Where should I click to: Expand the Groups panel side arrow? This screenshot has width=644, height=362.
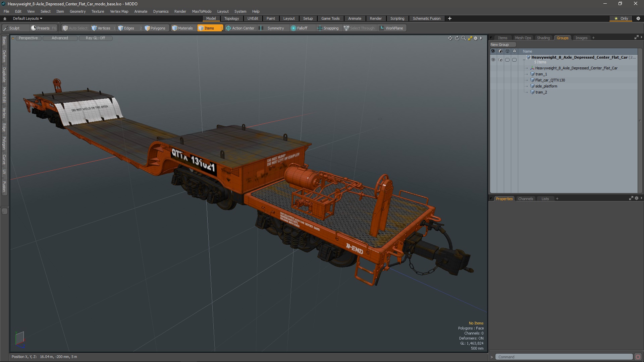641,38
